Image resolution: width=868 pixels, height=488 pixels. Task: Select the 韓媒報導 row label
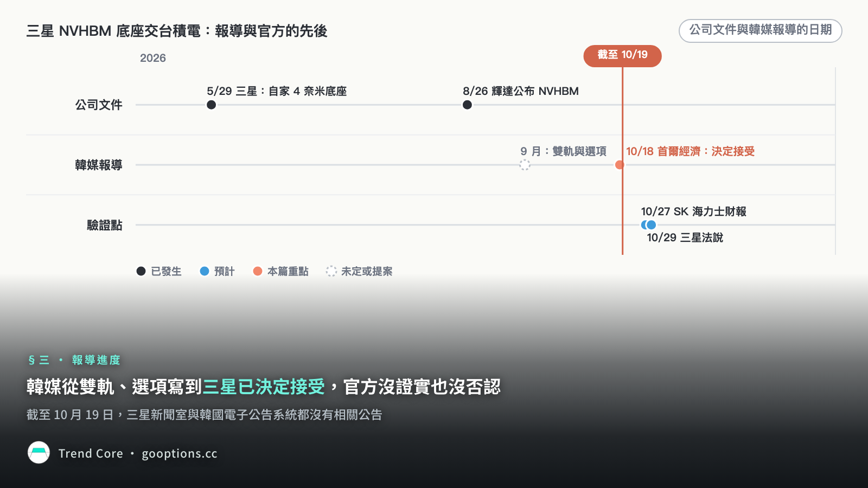(99, 165)
